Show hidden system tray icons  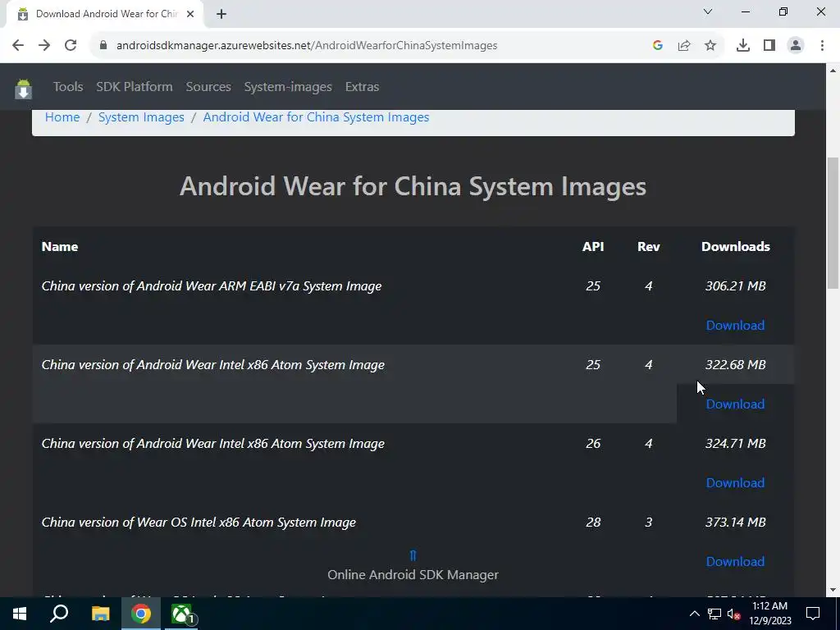coord(694,614)
